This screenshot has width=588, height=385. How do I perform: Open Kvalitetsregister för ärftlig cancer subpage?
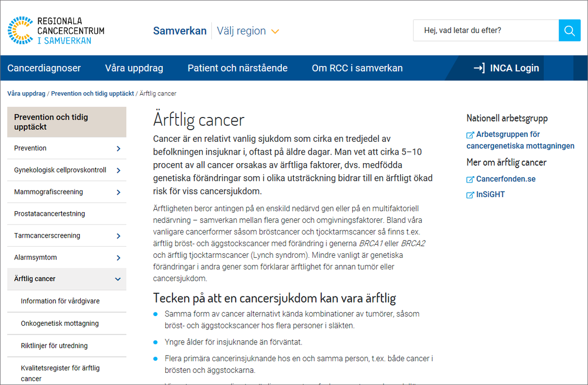pyautogui.click(x=60, y=373)
